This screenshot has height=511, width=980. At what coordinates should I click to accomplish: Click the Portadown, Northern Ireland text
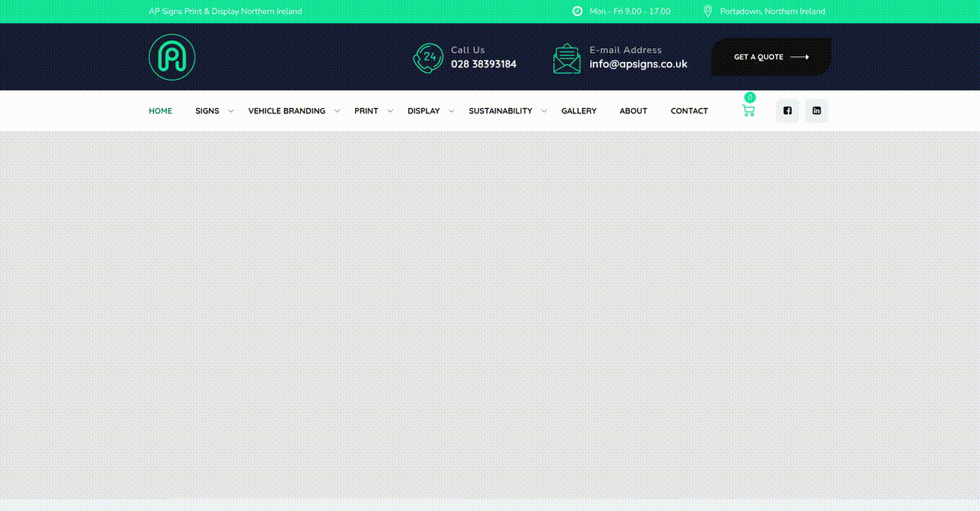pos(773,11)
